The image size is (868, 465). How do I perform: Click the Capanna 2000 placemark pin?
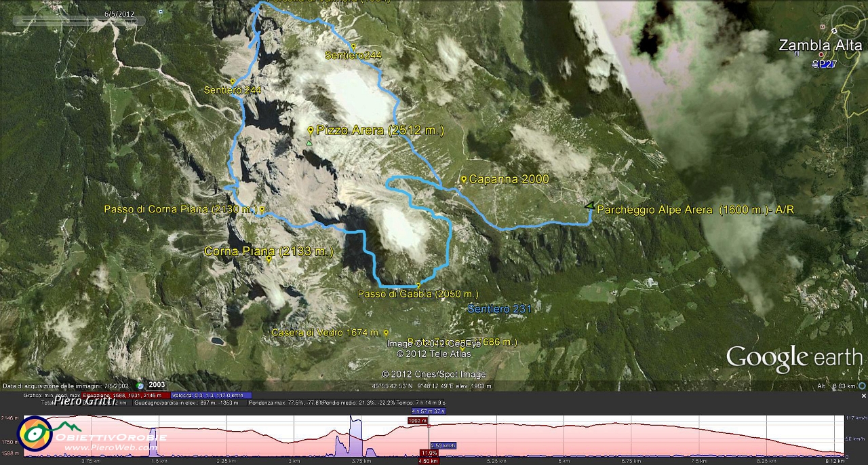[x=464, y=179]
